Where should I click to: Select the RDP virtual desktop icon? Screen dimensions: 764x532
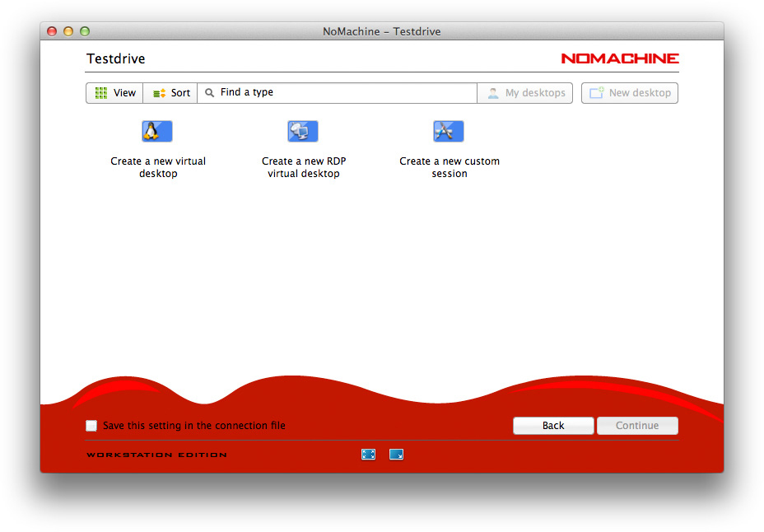point(303,131)
